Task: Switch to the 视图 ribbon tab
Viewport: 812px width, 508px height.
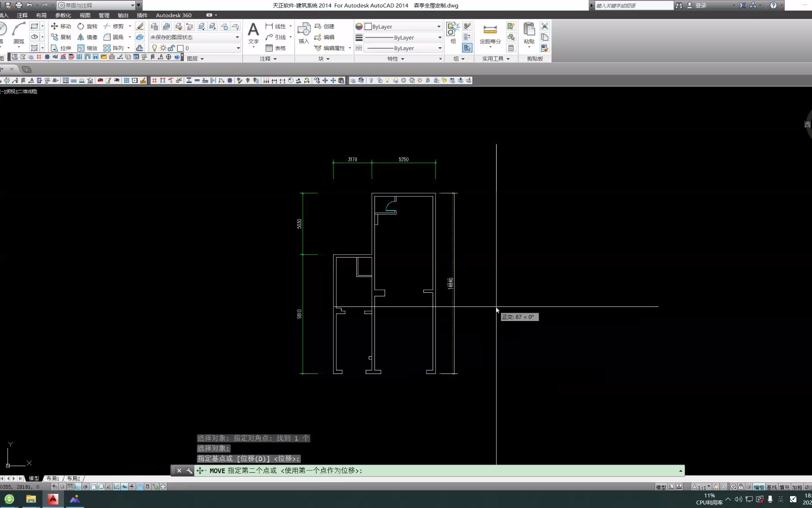Action: [85, 15]
